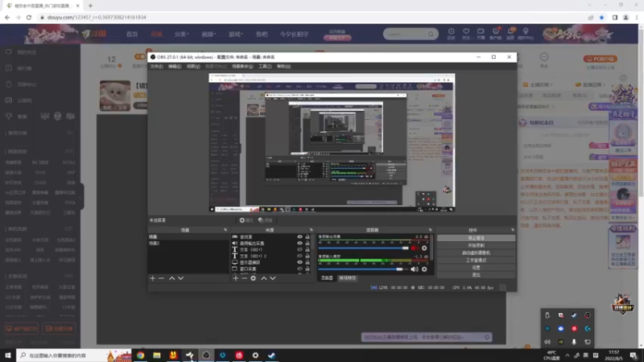Open the 文件(F) menu in OBS
This screenshot has height=362, width=644.
156,66
